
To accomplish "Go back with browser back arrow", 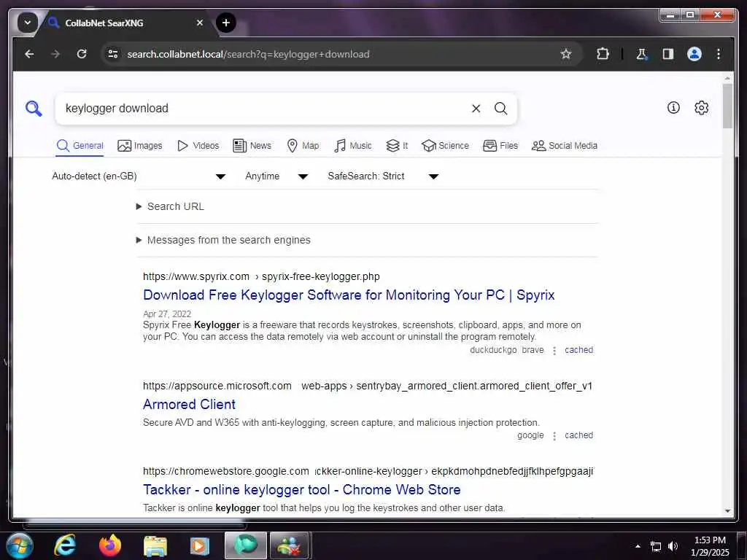I will pos(29,54).
